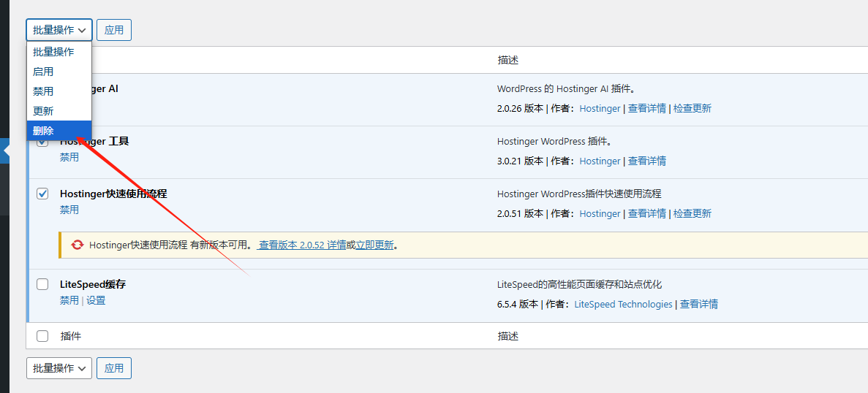868x393 pixels.
Task: Click 查看详情 link for Hostinger 工具
Action: point(647,161)
